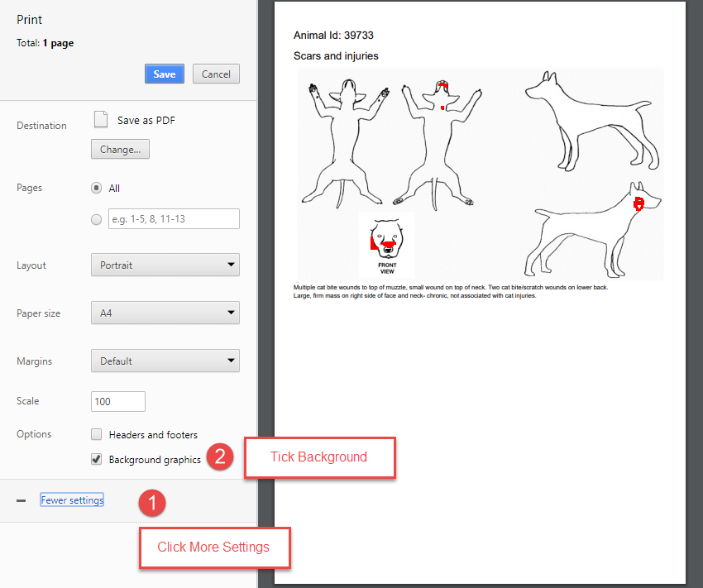Untick the Background graphics checkbox
This screenshot has height=588, width=703.
tap(97, 459)
